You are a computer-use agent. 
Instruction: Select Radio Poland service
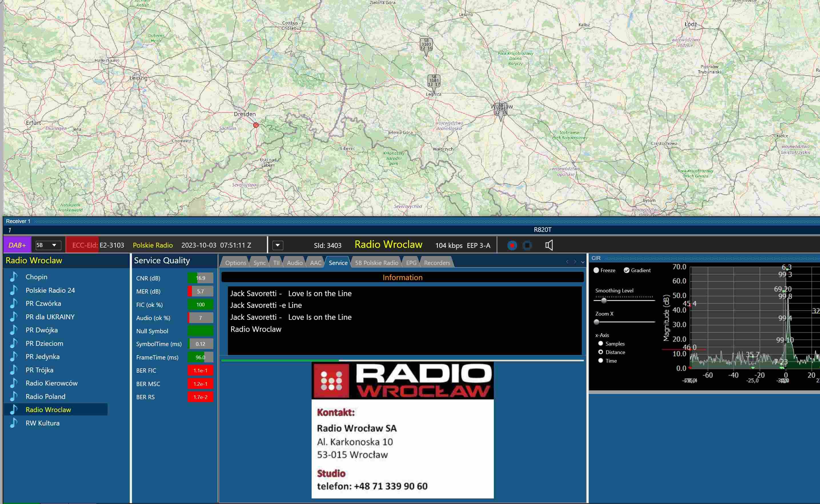point(46,397)
